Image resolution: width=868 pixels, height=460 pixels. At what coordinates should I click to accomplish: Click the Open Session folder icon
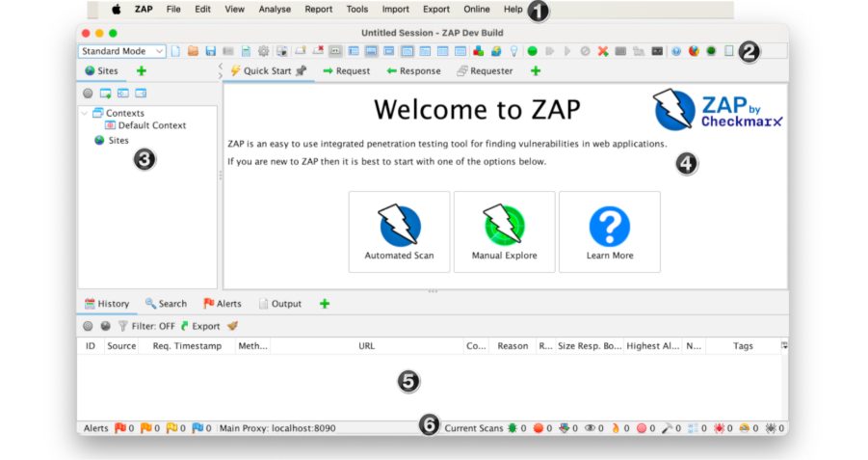tap(193, 51)
